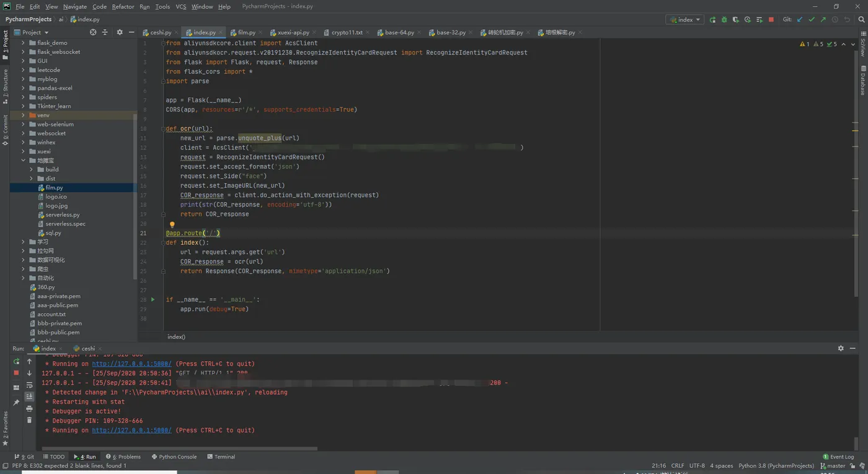868x474 pixels.
Task: Switch to the film.py editor tab
Action: 247,32
